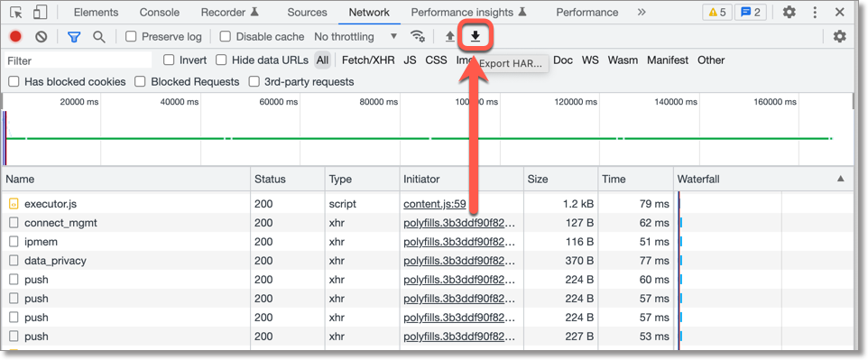Open the DevTools three-dot menu
868x360 pixels.
815,13
